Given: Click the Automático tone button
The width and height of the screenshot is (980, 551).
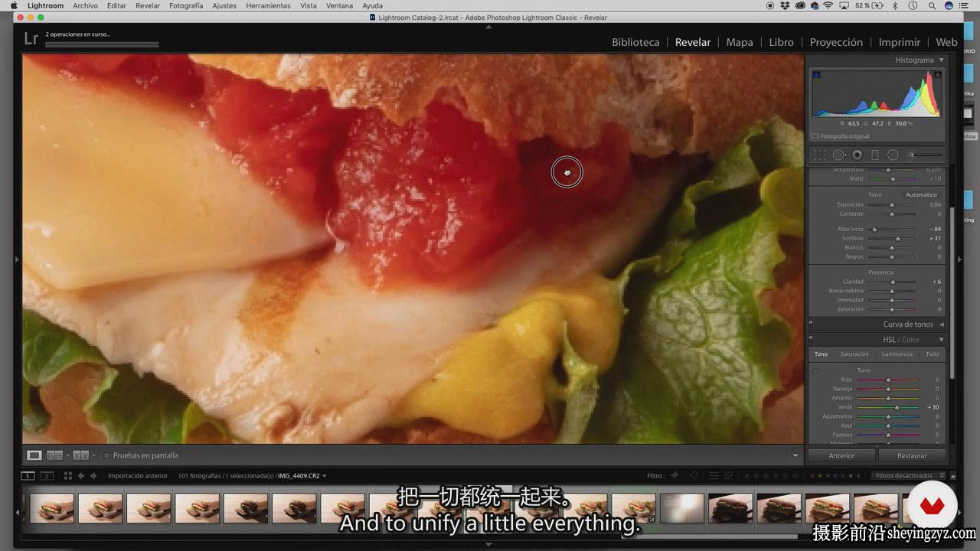Looking at the screenshot, I should [921, 195].
